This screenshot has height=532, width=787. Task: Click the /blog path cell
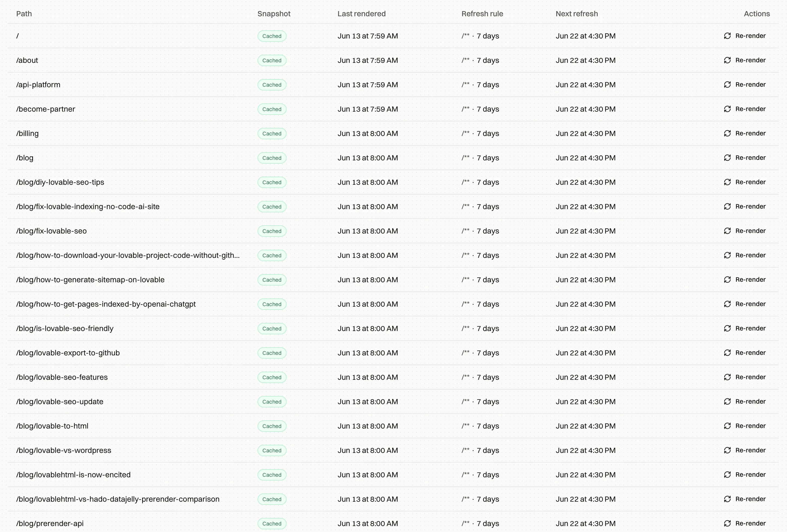[25, 158]
